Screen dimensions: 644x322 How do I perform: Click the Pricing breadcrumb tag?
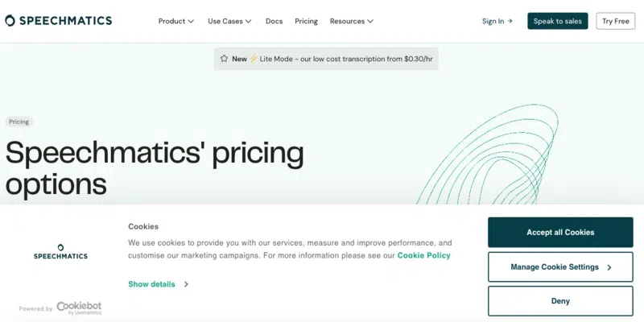click(19, 122)
